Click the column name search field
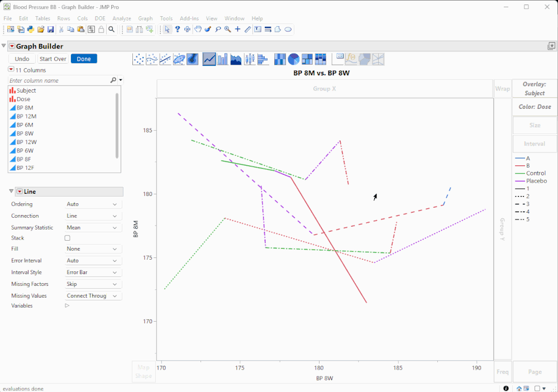Viewport: 558px width, 392px height. [59, 80]
